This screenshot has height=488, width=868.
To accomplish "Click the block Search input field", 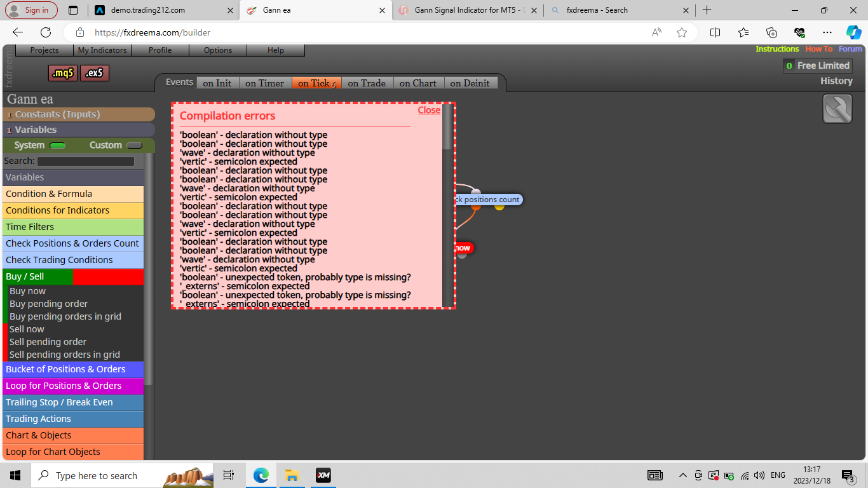I will coord(86,161).
